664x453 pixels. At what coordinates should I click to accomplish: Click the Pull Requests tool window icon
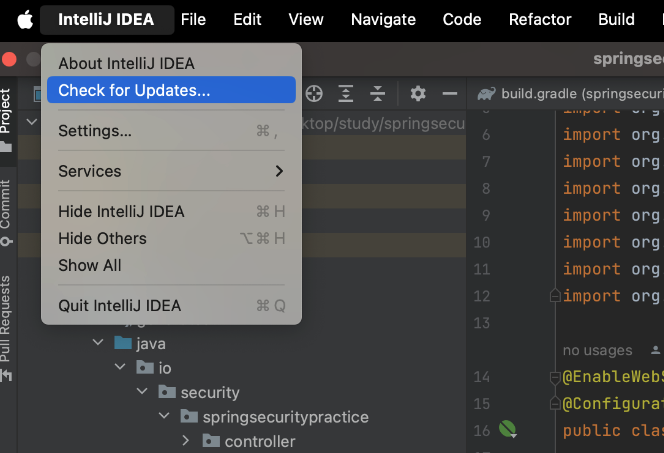(x=6, y=375)
